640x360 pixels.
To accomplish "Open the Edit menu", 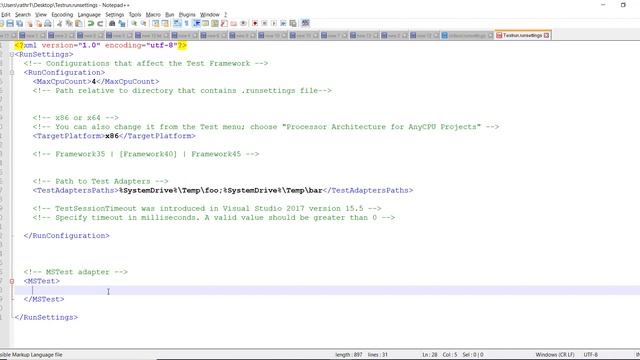I will 6,15.
